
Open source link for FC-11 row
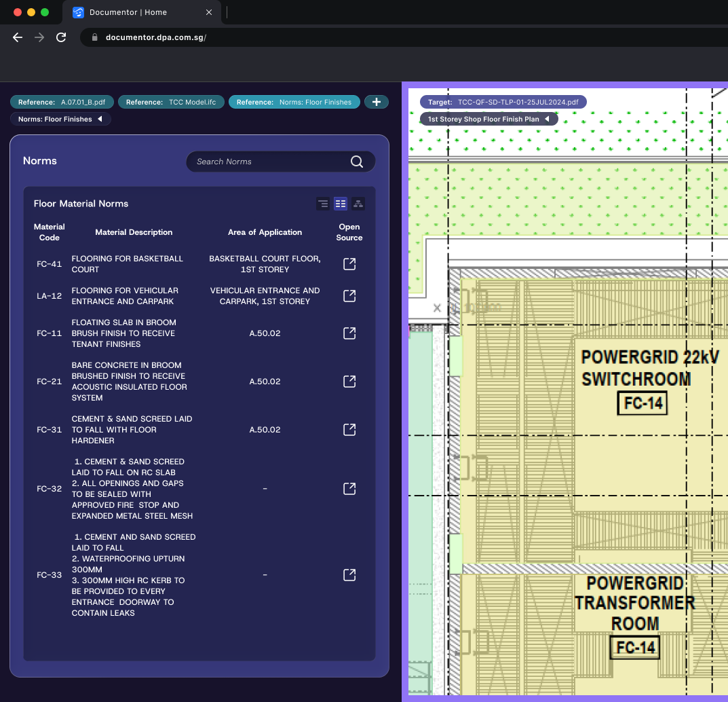point(349,333)
